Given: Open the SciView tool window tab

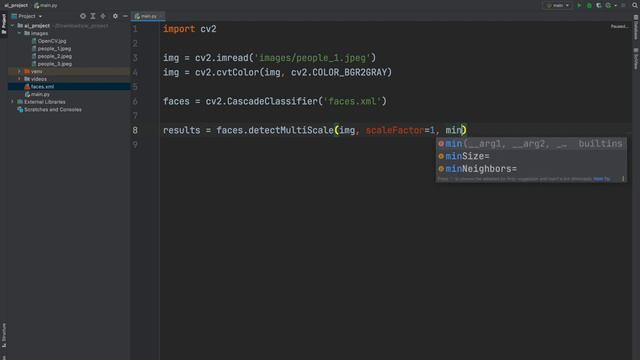Looking at the screenshot, I should [x=636, y=59].
